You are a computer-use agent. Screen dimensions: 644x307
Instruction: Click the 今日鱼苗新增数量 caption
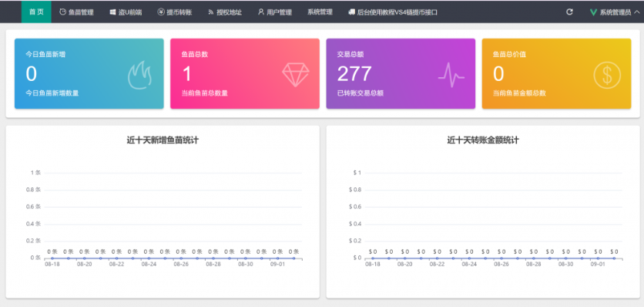tap(52, 93)
